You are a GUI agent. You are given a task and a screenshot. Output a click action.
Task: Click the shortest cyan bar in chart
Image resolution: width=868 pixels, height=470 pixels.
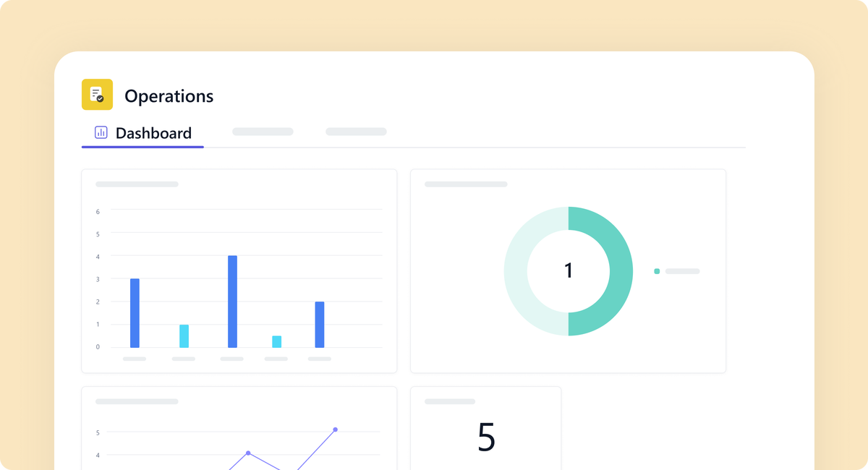[x=276, y=342]
